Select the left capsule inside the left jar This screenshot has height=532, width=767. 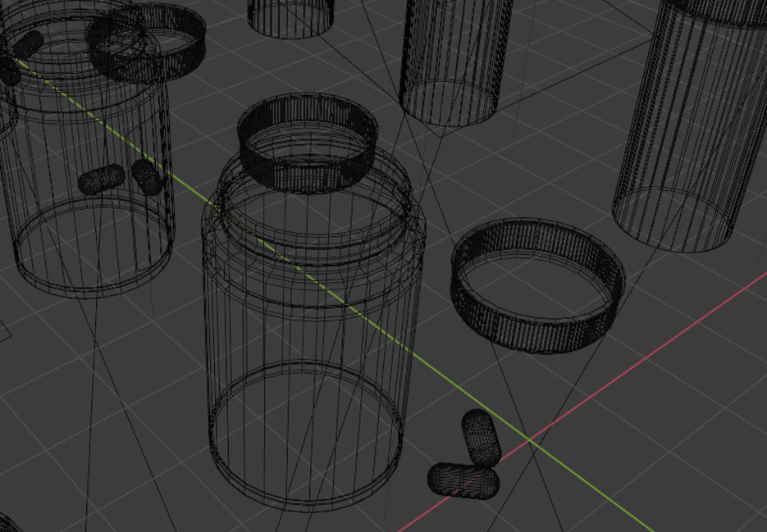pos(102,179)
